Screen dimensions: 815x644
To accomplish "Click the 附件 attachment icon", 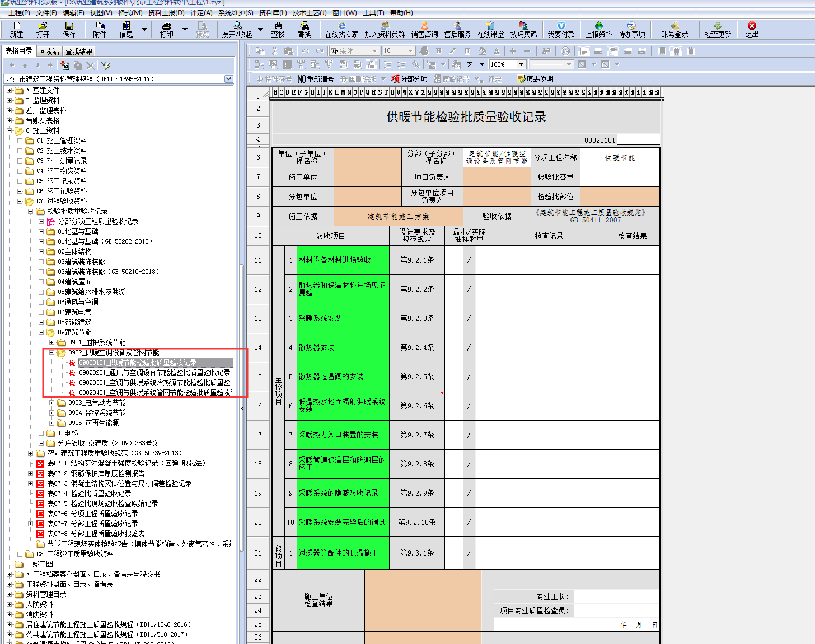I will [100, 30].
